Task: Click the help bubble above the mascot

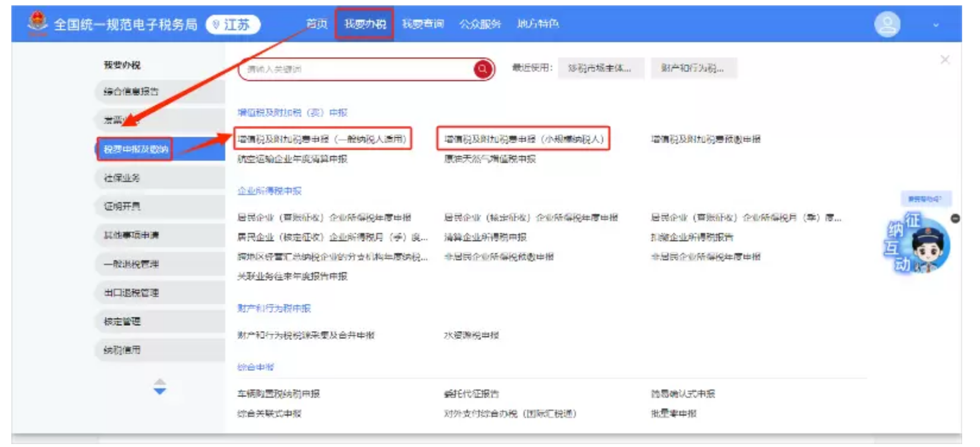Action: click(x=925, y=199)
